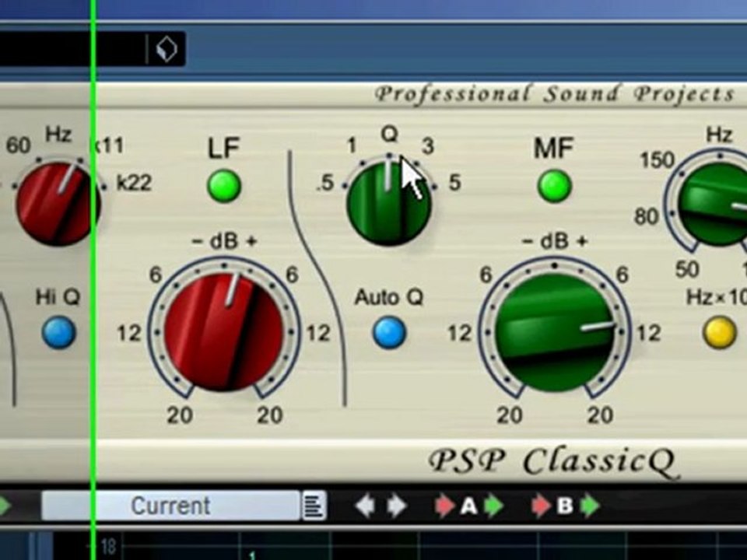
Task: Click the green MF Q knob
Action: pyautogui.click(x=389, y=202)
